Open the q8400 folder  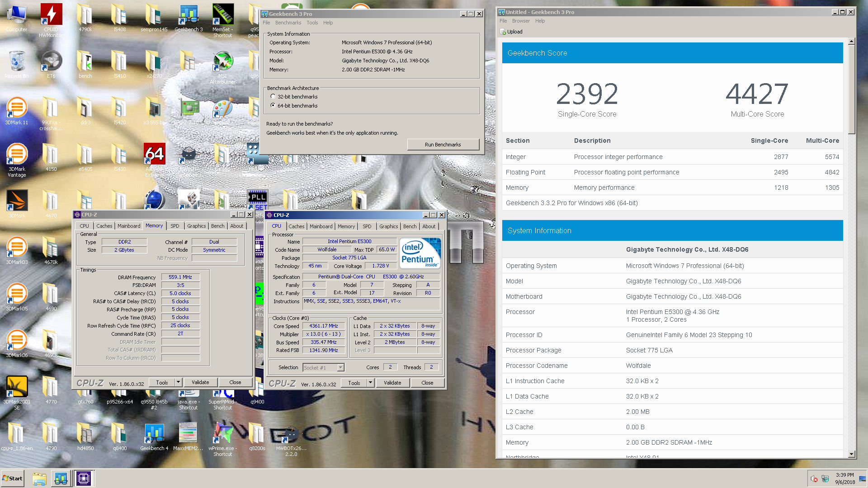click(120, 437)
